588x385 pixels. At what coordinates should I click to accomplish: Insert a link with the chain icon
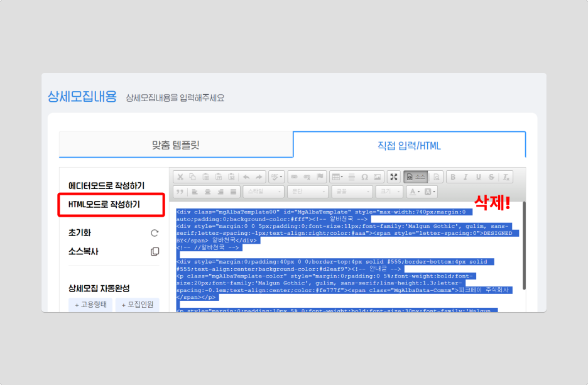coord(295,177)
